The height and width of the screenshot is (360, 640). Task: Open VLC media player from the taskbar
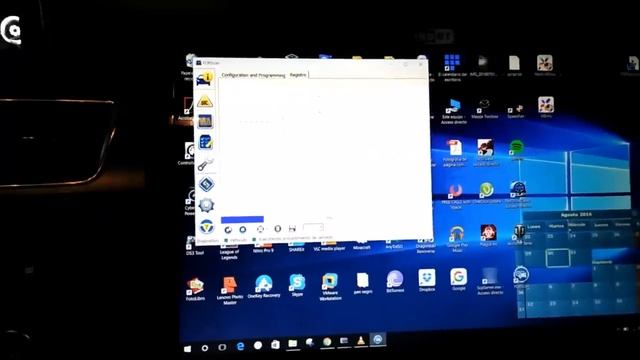coord(360,340)
